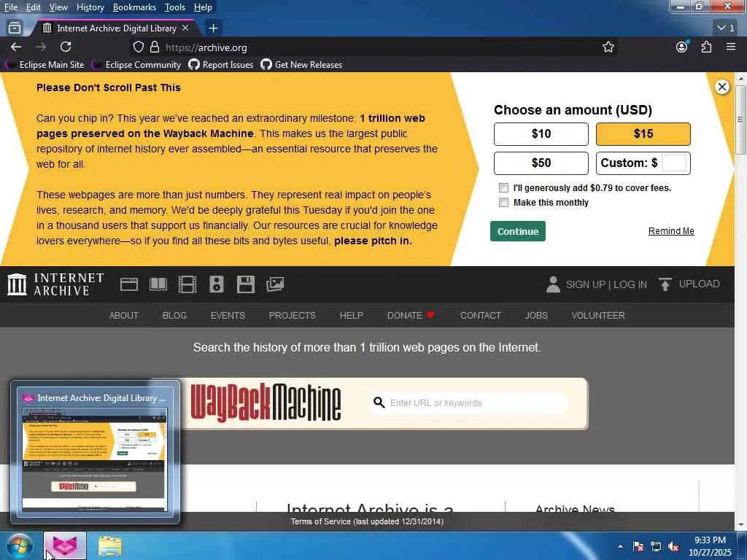Screen dimensions: 747x560
Task: Open the hamburger application menu
Action: (731, 47)
